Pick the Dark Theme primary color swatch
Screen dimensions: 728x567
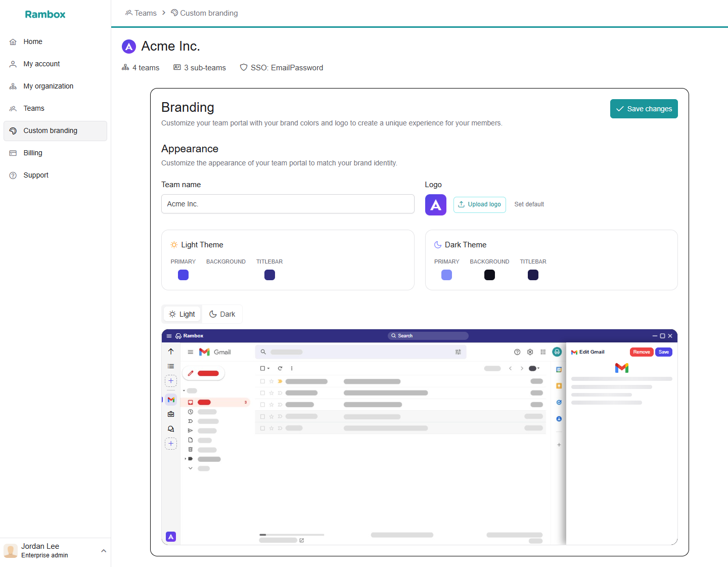click(x=446, y=275)
